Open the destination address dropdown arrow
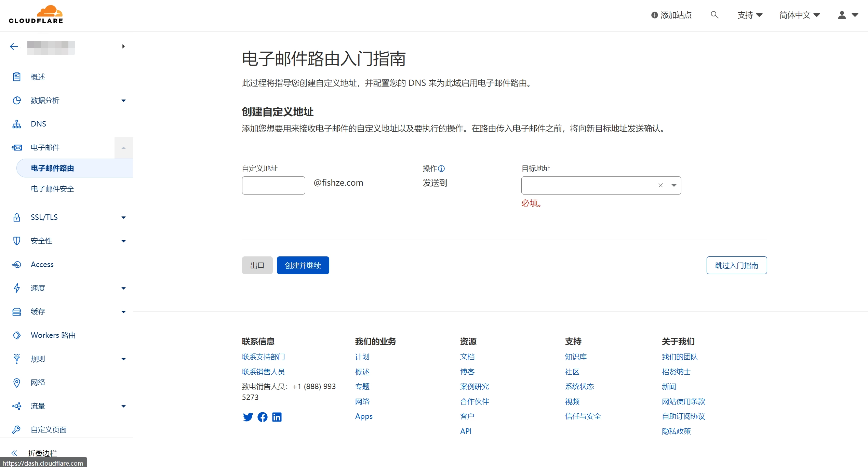This screenshot has width=868, height=467. (x=673, y=185)
